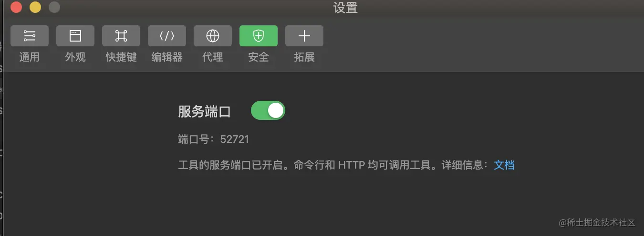Click the 快捷键 text label

click(x=121, y=57)
